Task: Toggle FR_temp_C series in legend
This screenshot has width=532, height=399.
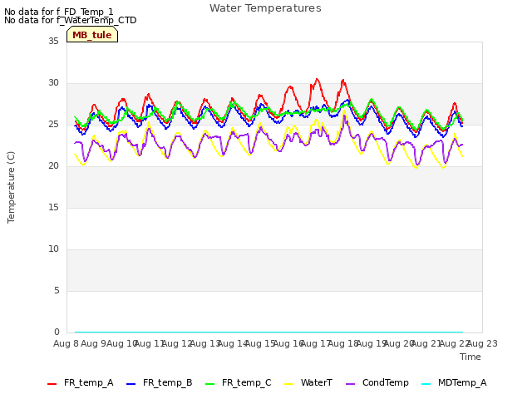Action: coord(239,382)
